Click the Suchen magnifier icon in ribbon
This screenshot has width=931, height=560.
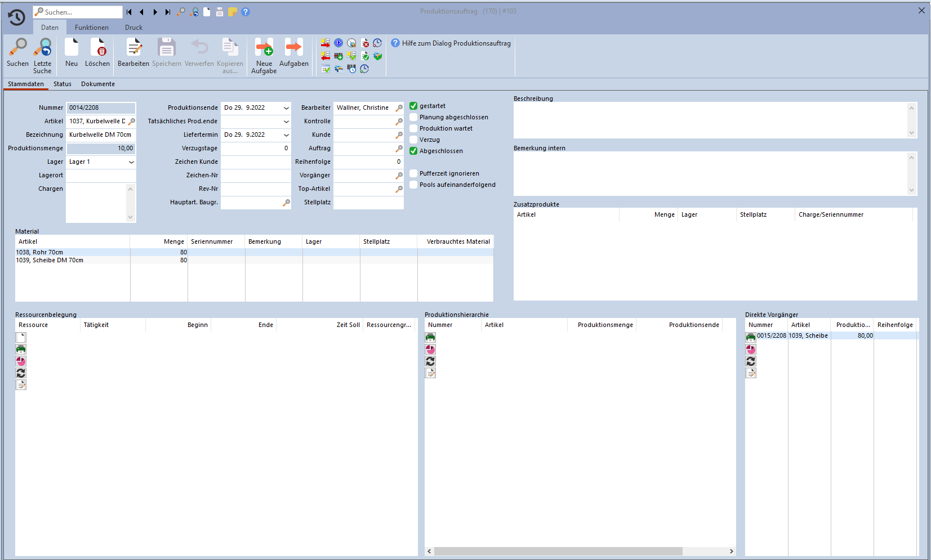click(17, 48)
